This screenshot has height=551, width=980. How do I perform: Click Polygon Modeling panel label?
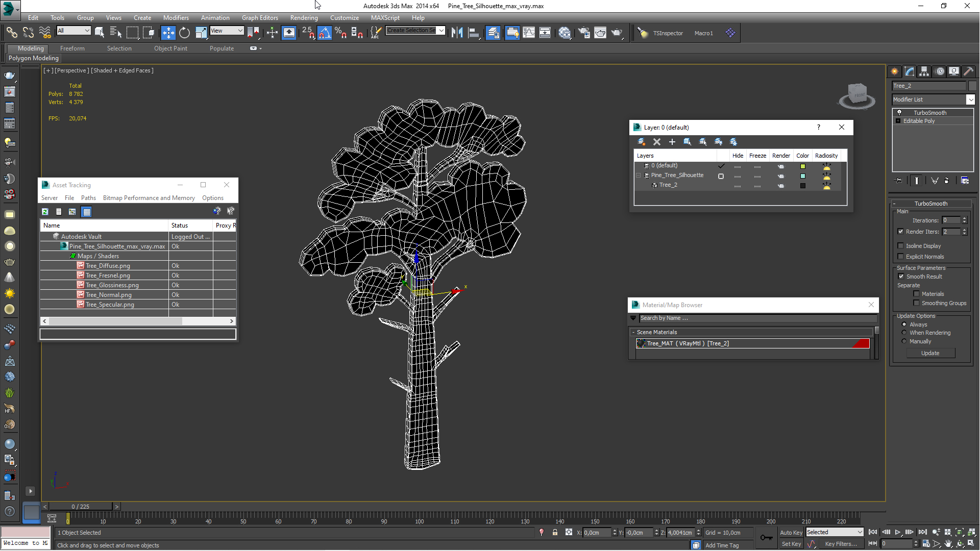coord(34,58)
